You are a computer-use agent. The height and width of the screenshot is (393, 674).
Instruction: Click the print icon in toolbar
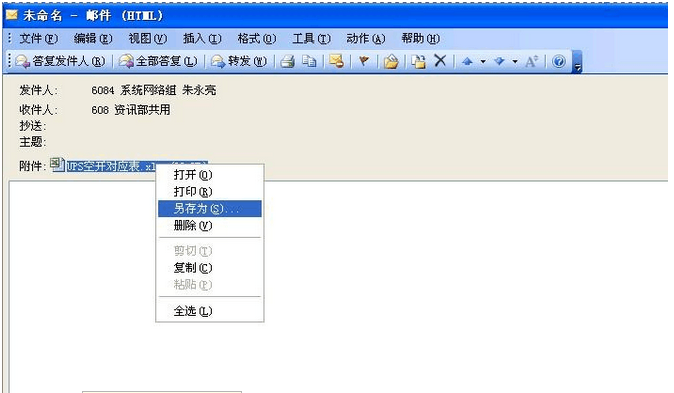point(288,61)
